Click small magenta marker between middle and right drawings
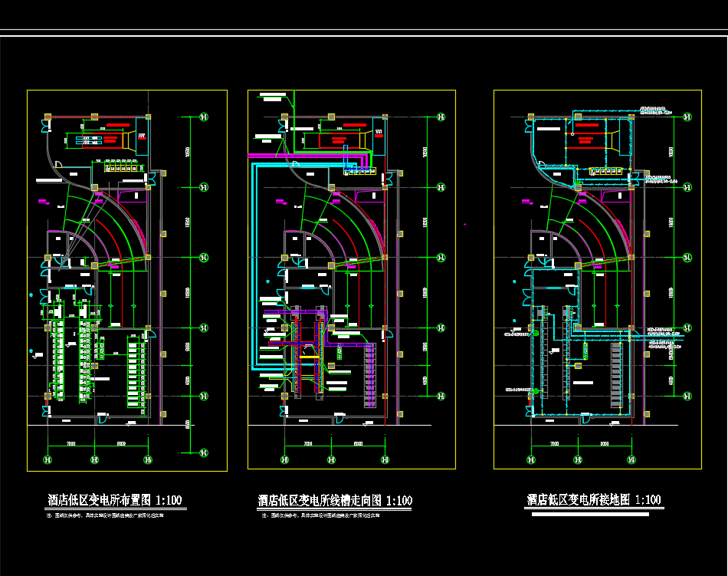This screenshot has width=728, height=576. tap(466, 224)
